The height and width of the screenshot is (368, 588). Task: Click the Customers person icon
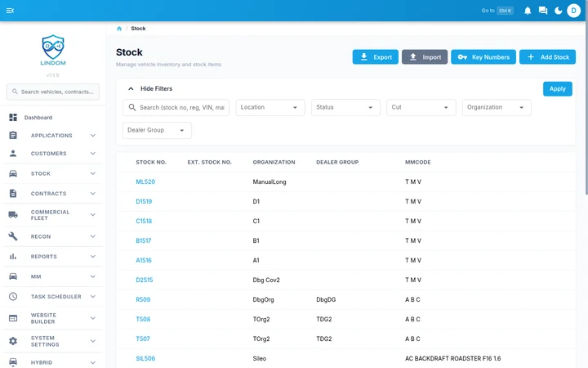point(13,153)
